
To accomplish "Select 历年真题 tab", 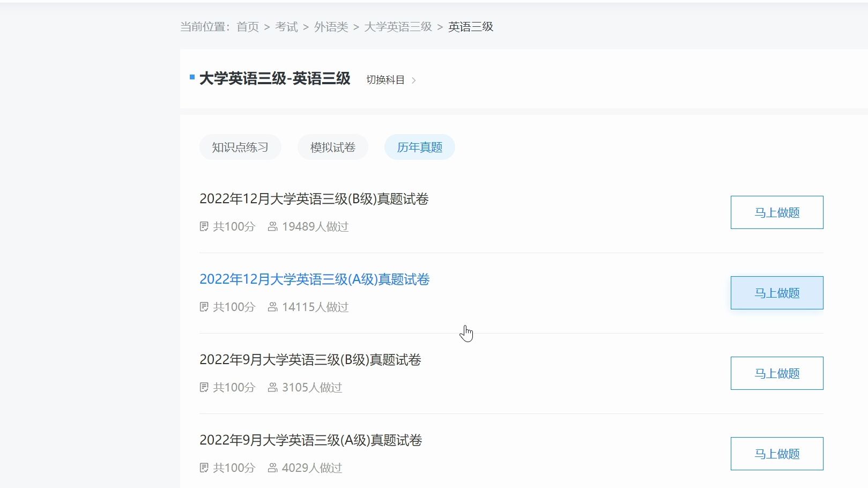I will click(420, 147).
